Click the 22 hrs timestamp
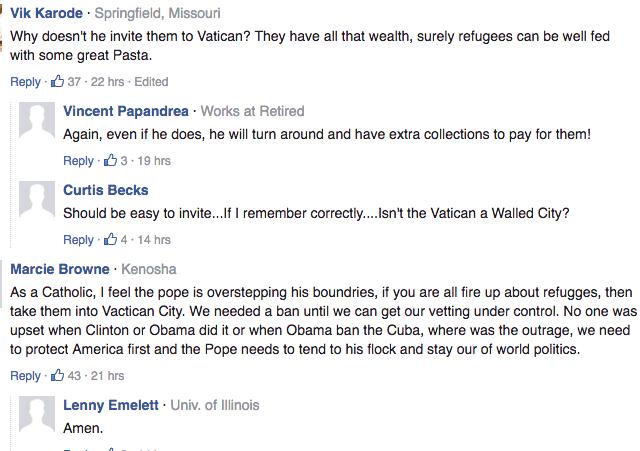Viewport: 640px width, 451px height. [x=107, y=82]
